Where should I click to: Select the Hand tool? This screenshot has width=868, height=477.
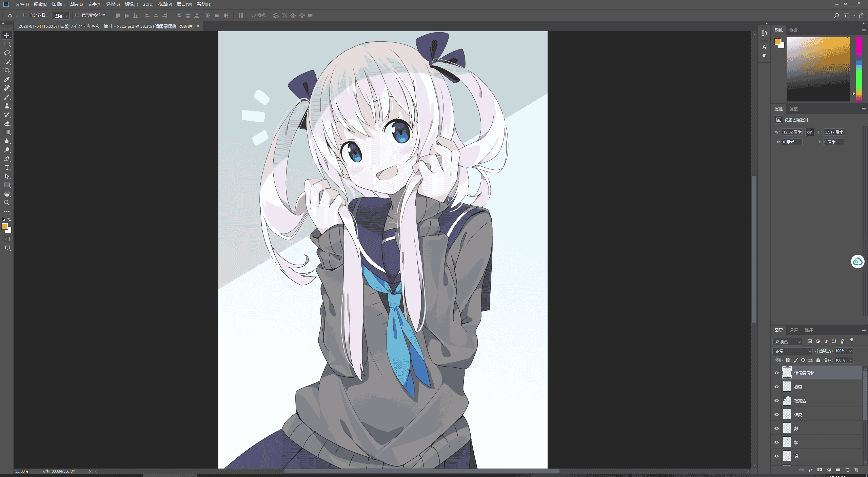click(x=7, y=194)
